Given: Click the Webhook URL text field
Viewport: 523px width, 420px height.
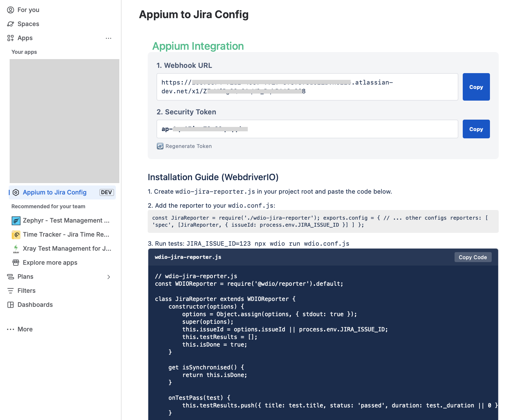Looking at the screenshot, I should click(307, 87).
